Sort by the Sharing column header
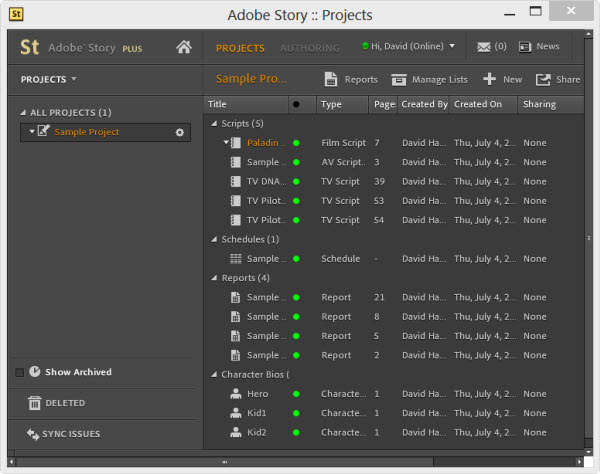600x474 pixels. pos(551,104)
